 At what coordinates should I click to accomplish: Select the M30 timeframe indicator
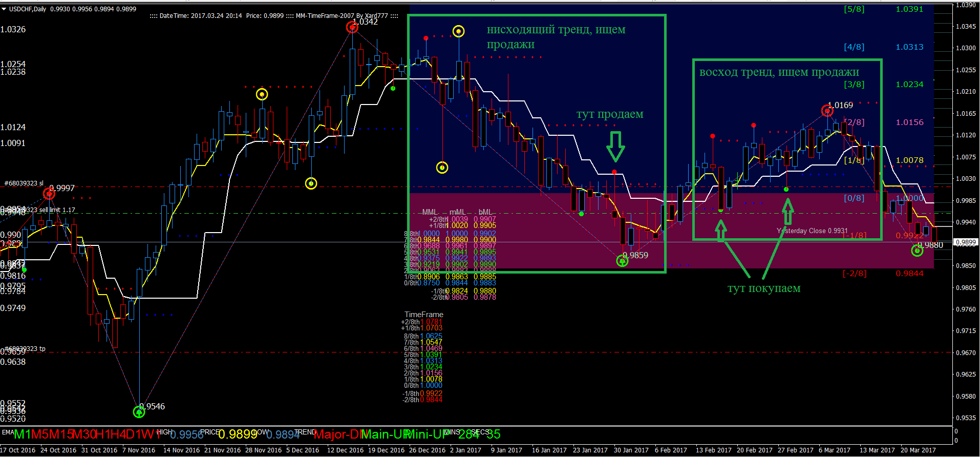(83, 434)
